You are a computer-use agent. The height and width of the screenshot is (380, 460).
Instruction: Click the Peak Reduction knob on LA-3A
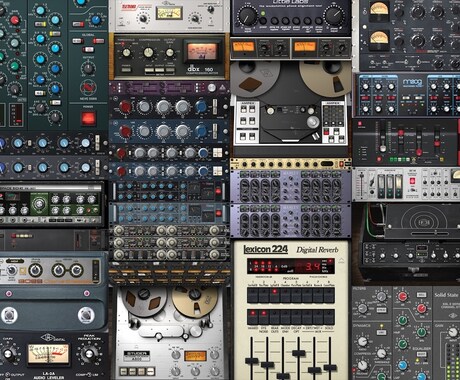point(88,354)
